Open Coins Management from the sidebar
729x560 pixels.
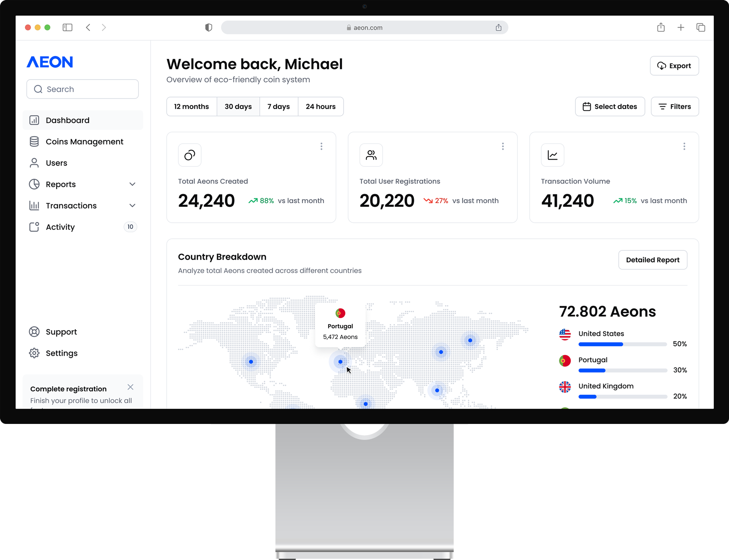pyautogui.click(x=83, y=142)
